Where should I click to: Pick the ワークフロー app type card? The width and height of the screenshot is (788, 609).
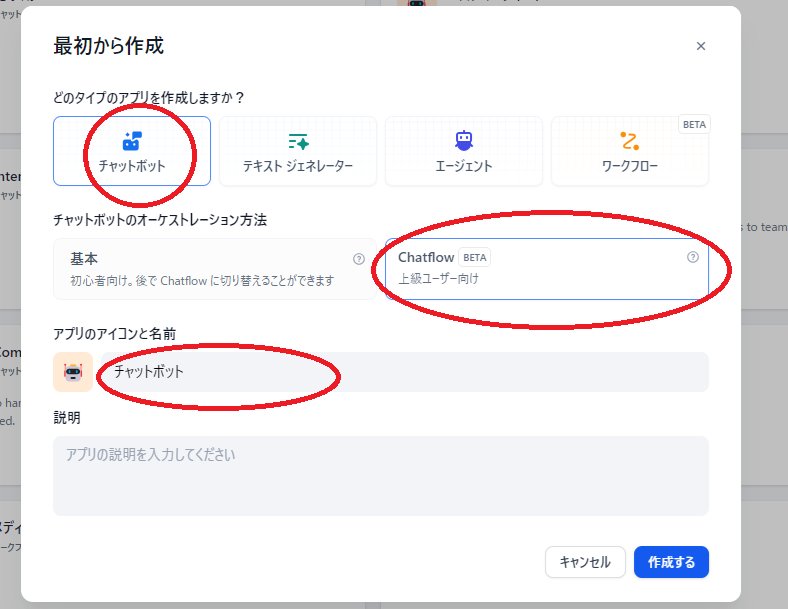[630, 151]
